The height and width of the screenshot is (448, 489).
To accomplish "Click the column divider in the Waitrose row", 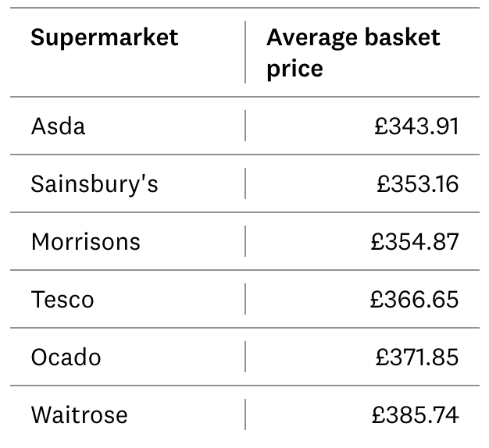I will point(245,414).
